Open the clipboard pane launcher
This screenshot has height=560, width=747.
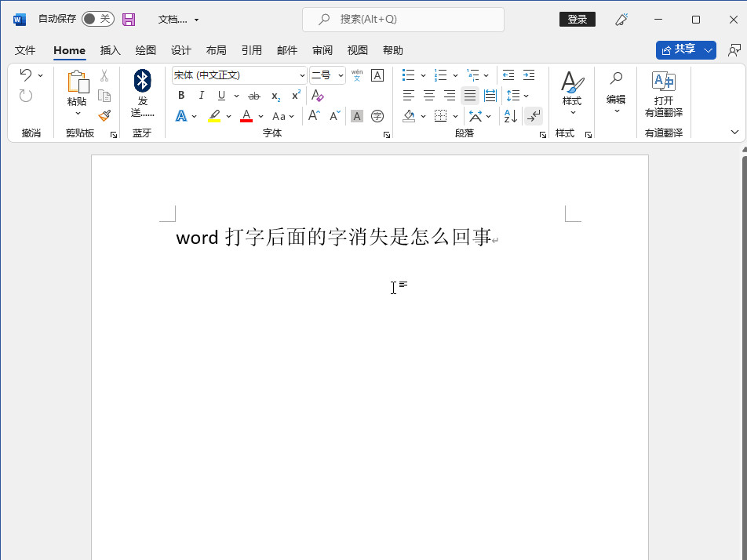(113, 135)
